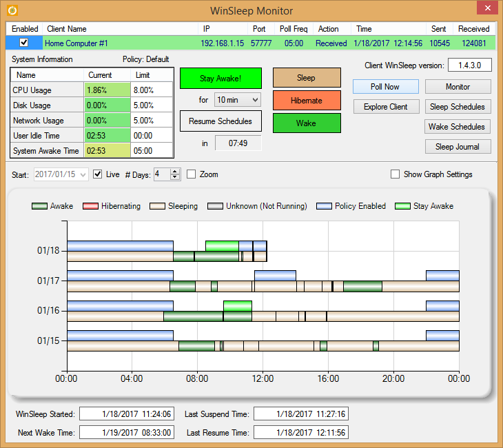The image size is (503, 448).
Task: Click the Limit column header in System Information
Action: [152, 75]
